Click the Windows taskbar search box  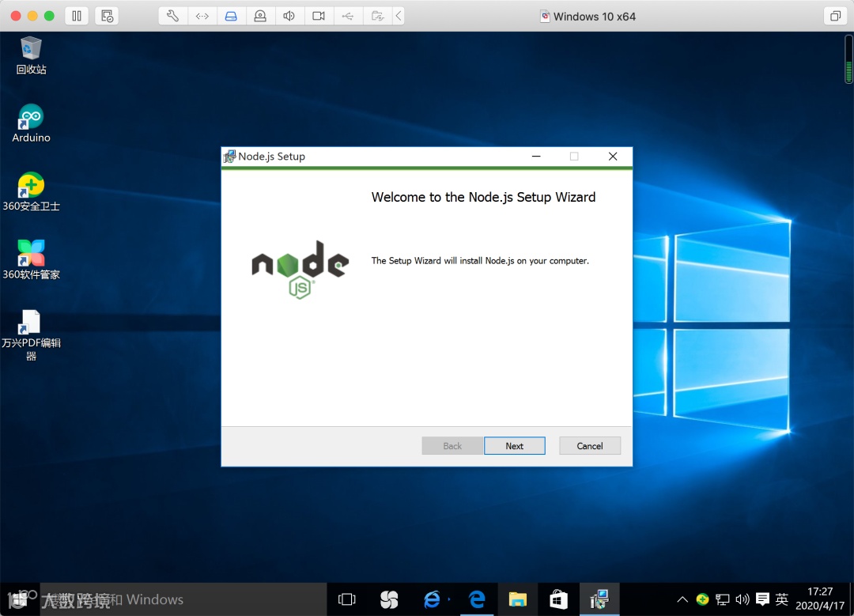183,599
